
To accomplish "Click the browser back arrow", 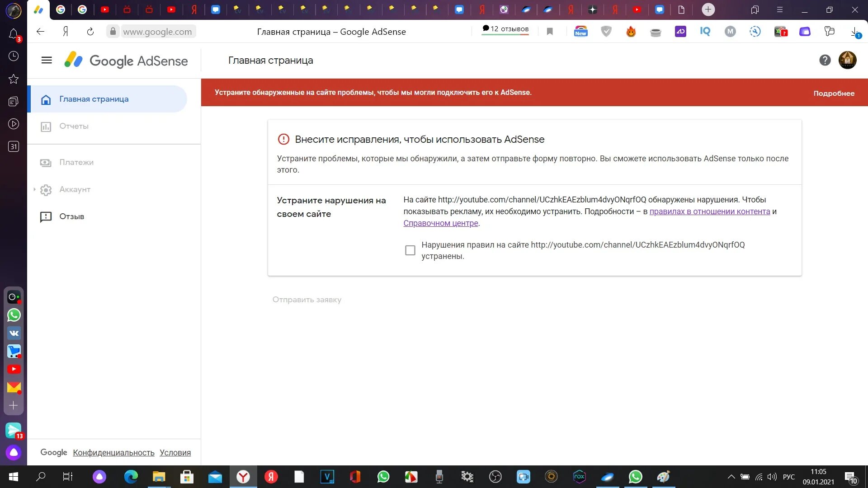I will 40,32.
